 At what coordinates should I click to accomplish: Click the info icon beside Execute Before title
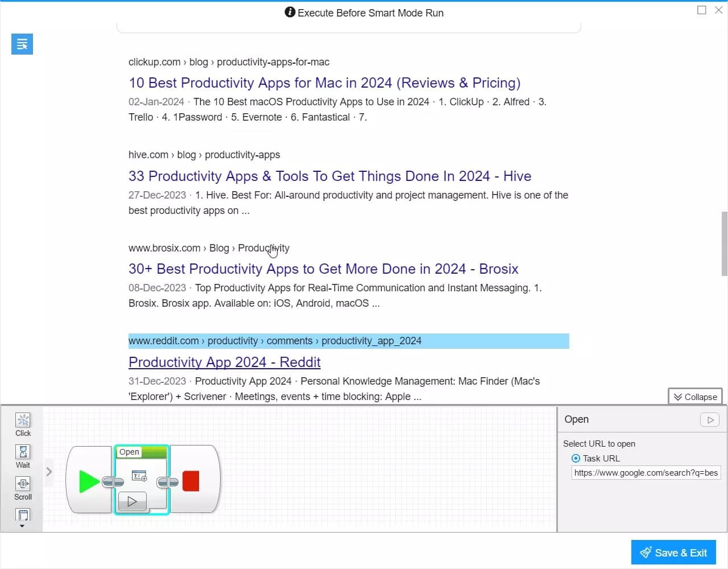[x=290, y=12]
